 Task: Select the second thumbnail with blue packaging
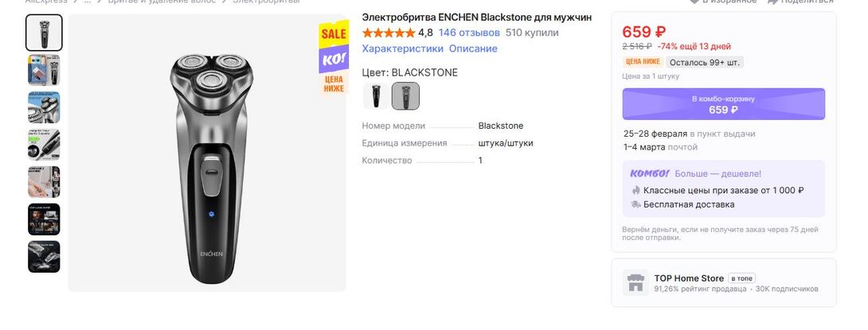(44, 70)
